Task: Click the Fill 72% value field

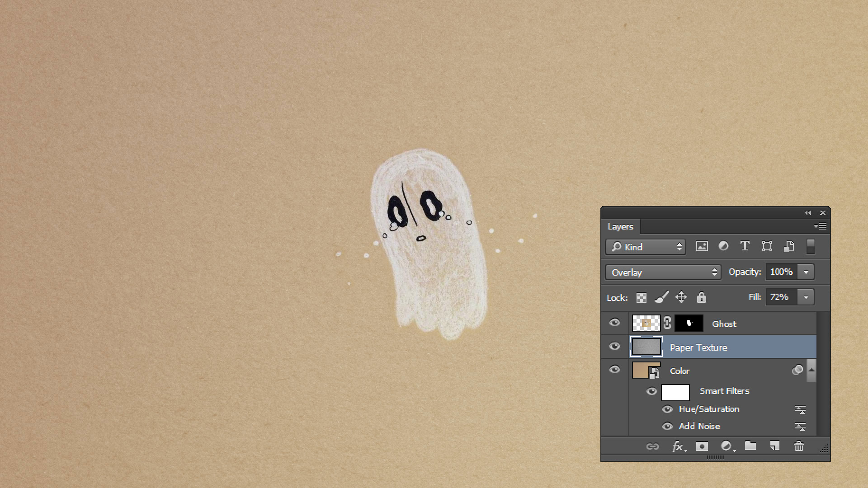Action: 782,297
